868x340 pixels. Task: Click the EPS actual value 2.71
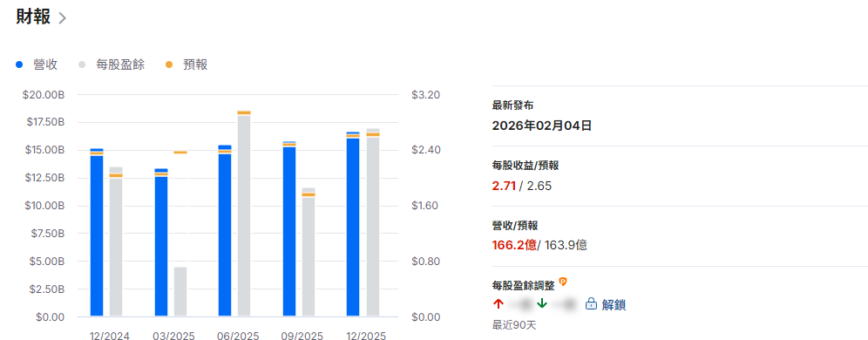tap(504, 186)
